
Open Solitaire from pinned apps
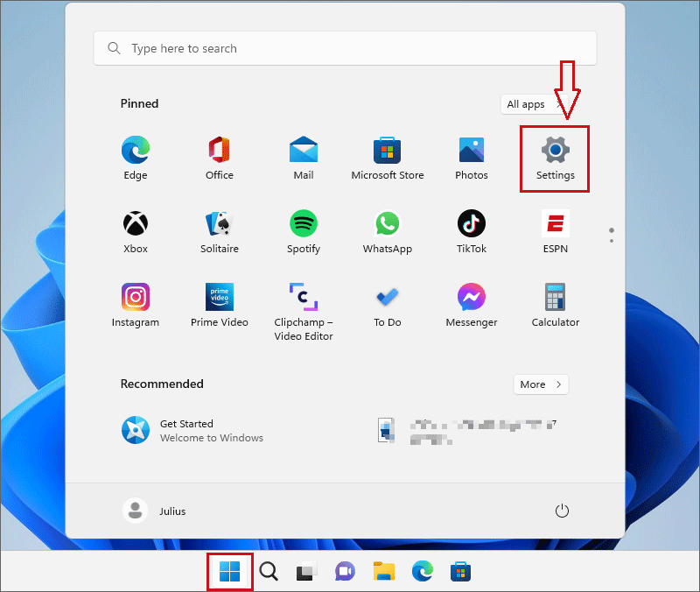220,232
